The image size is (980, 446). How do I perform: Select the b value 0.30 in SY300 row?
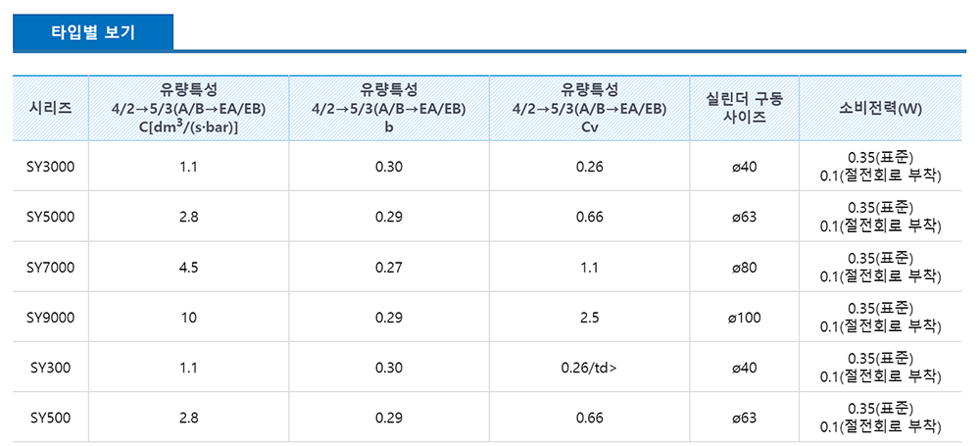tap(389, 368)
